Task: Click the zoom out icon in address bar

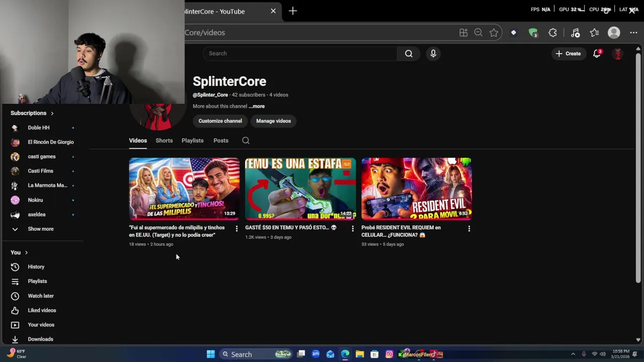Action: 478,33
